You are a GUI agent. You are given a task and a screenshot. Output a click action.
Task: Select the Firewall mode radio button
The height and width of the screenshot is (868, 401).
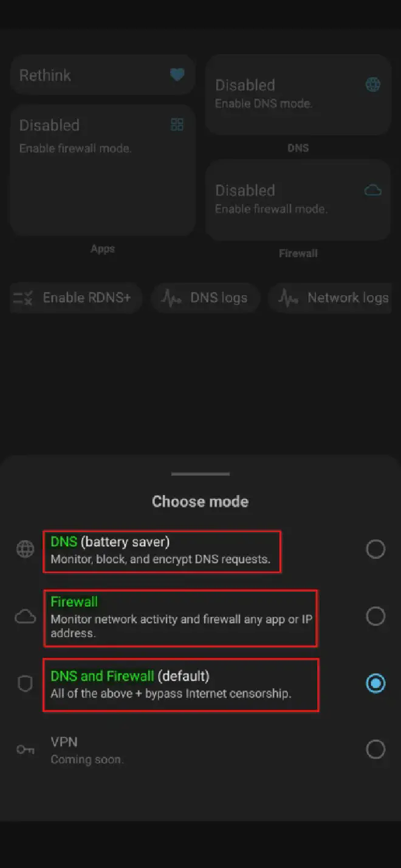[x=375, y=616]
